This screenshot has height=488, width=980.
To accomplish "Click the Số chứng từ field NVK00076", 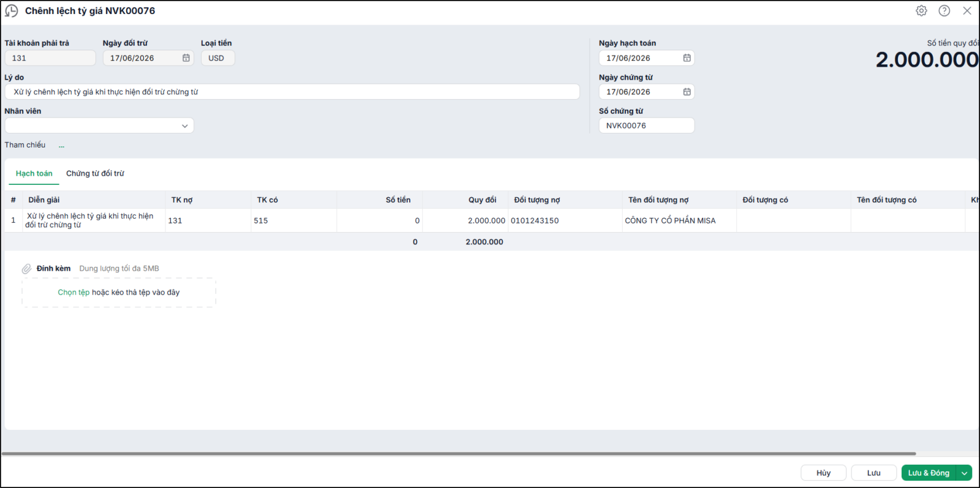I will point(647,126).
